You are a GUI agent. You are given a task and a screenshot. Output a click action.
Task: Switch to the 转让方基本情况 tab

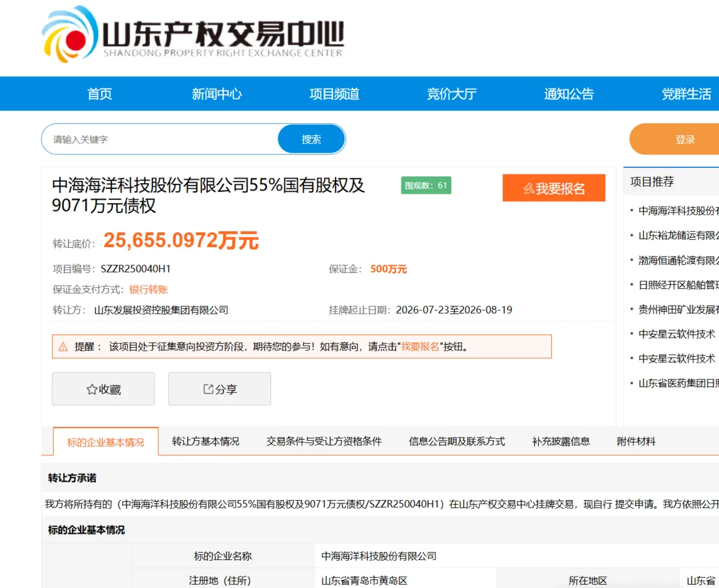point(206,441)
